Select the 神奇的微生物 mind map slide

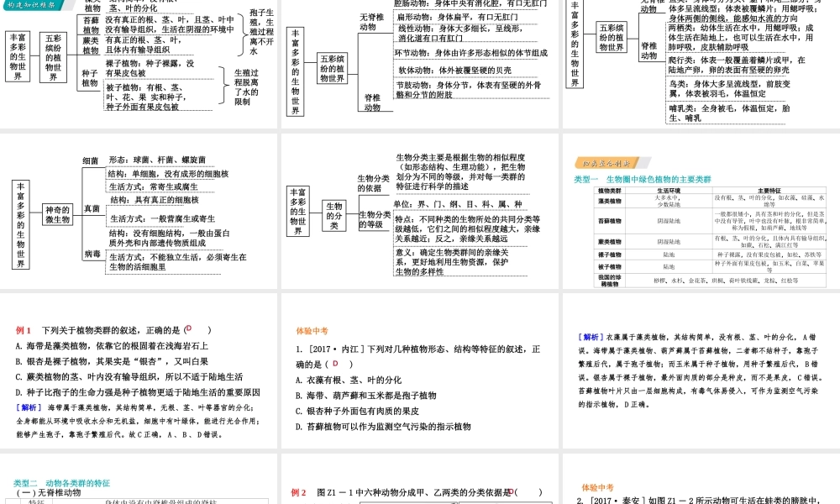(139, 212)
